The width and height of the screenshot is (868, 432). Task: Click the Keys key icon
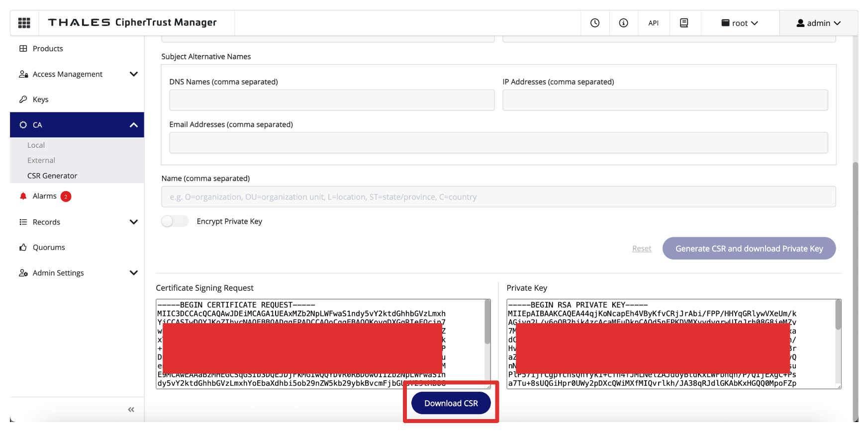click(23, 100)
